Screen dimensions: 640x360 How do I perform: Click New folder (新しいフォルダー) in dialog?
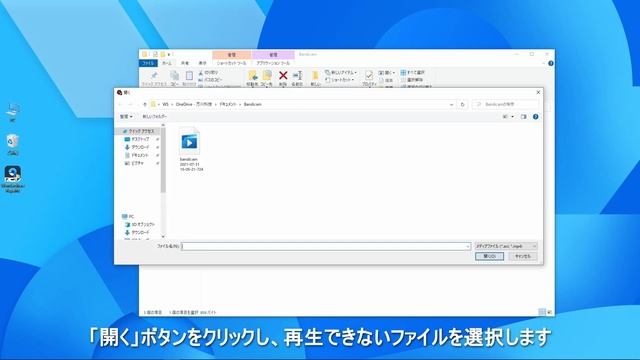(x=155, y=117)
